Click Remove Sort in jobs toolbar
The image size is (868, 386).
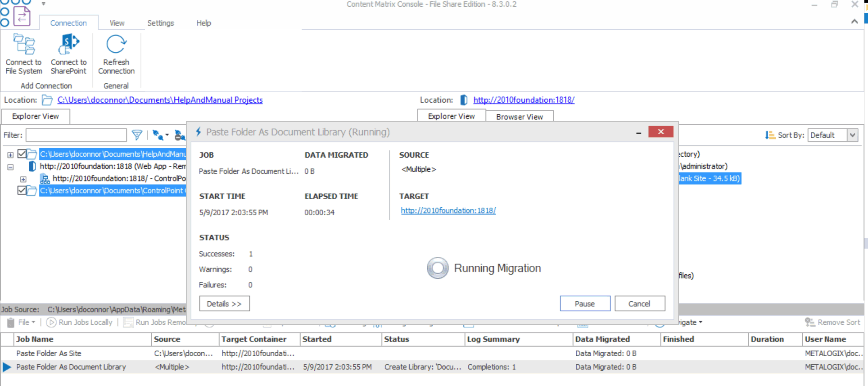point(832,322)
